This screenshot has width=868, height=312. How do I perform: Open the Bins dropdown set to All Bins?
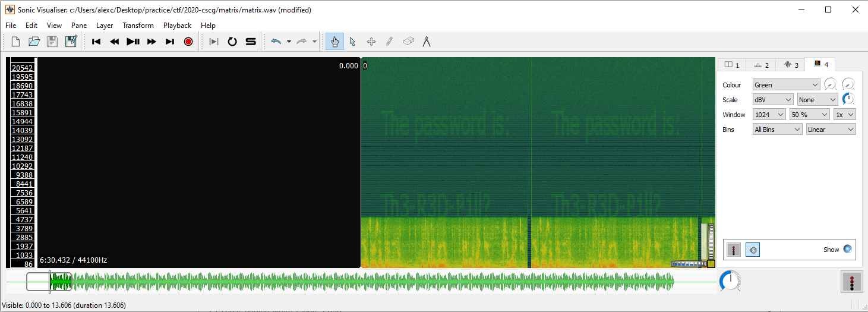point(777,130)
